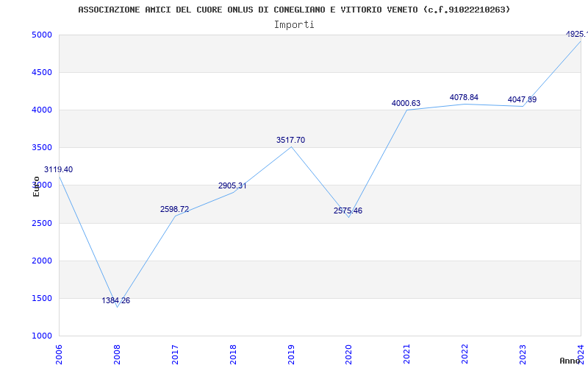Click the y-axis value 4500

click(42, 72)
